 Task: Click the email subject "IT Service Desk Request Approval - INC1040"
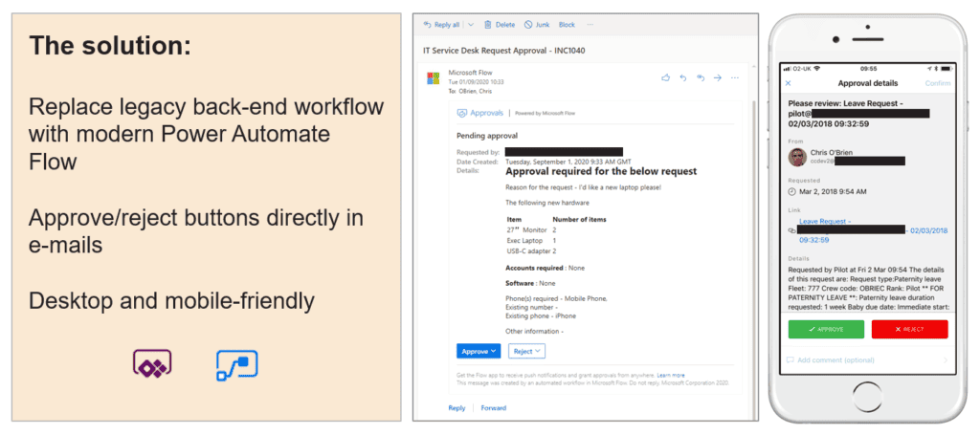click(x=503, y=51)
